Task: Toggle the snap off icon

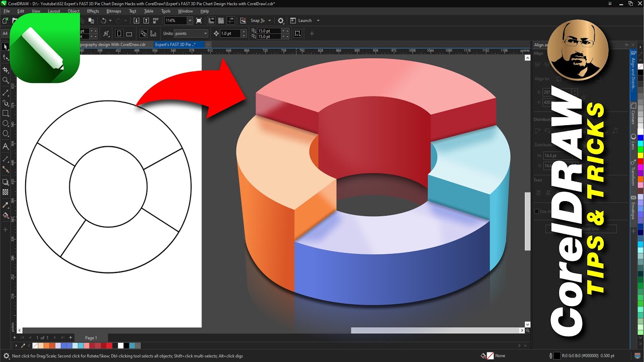Action: tap(243, 21)
